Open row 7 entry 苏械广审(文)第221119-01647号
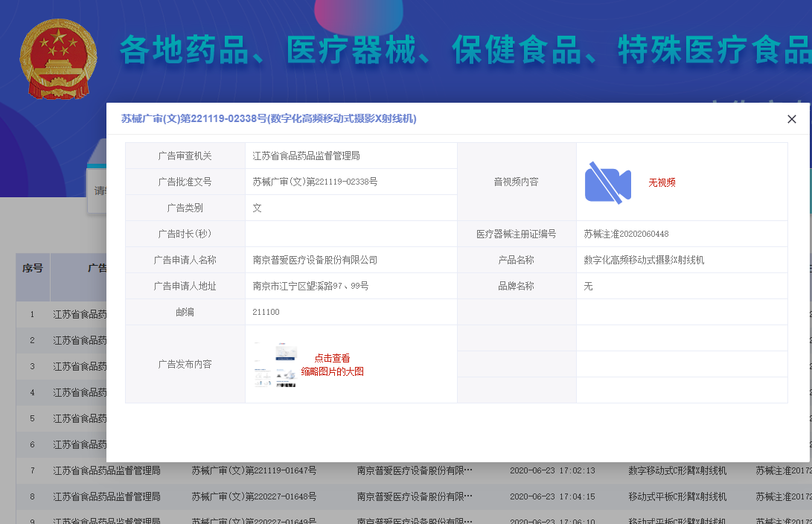 pyautogui.click(x=254, y=470)
